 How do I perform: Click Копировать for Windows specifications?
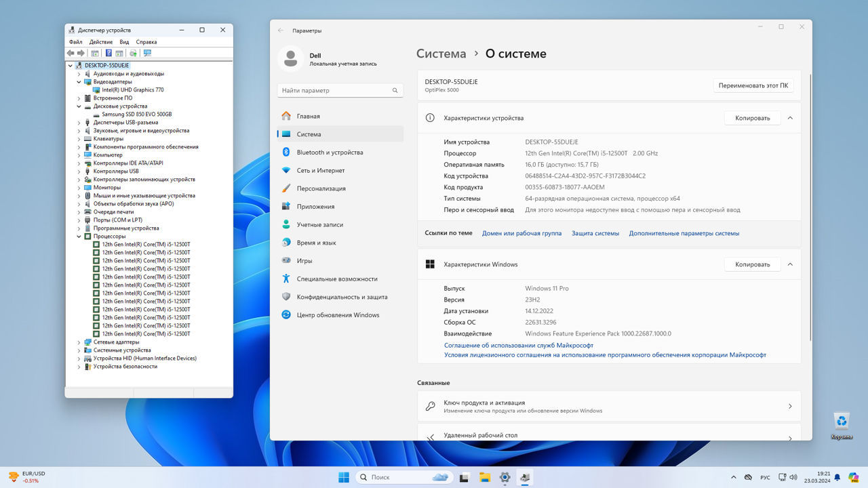pos(753,264)
